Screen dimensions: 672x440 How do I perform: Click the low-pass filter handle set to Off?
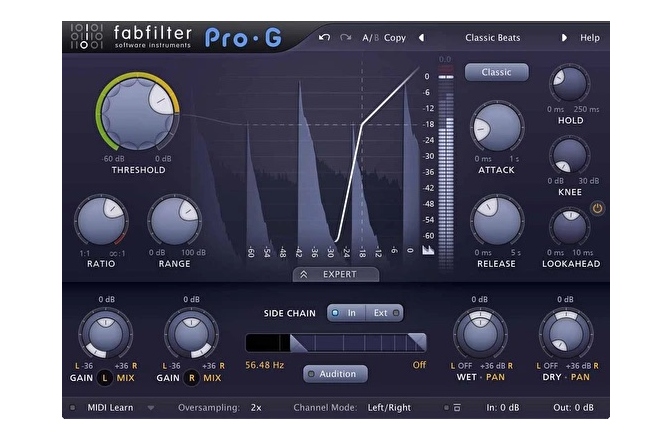point(417,343)
